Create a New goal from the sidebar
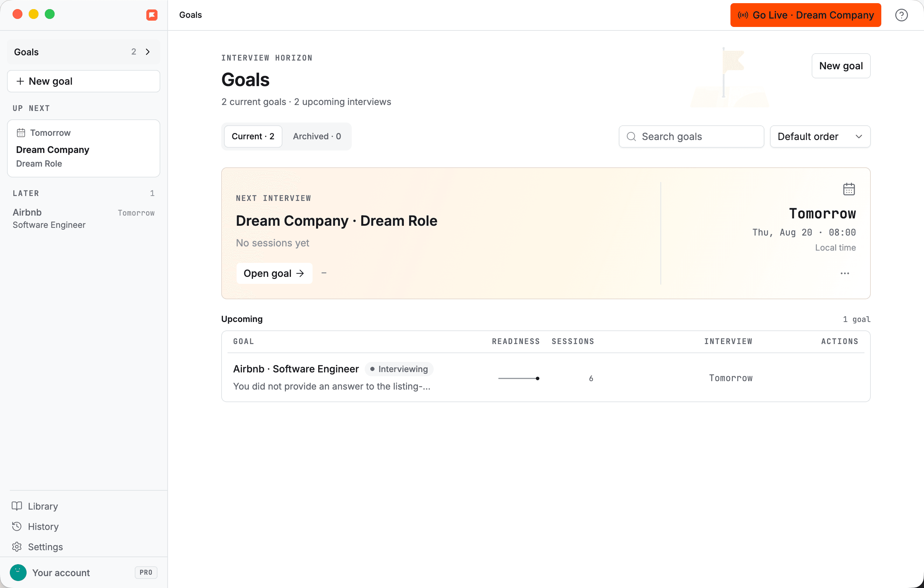Viewport: 924px width, 588px height. pos(84,81)
